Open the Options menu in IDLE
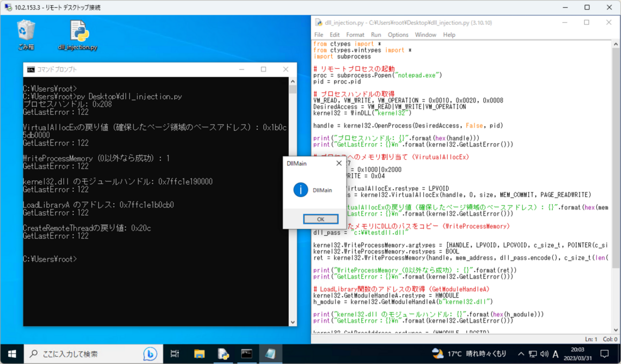The width and height of the screenshot is (621, 364). point(398,35)
